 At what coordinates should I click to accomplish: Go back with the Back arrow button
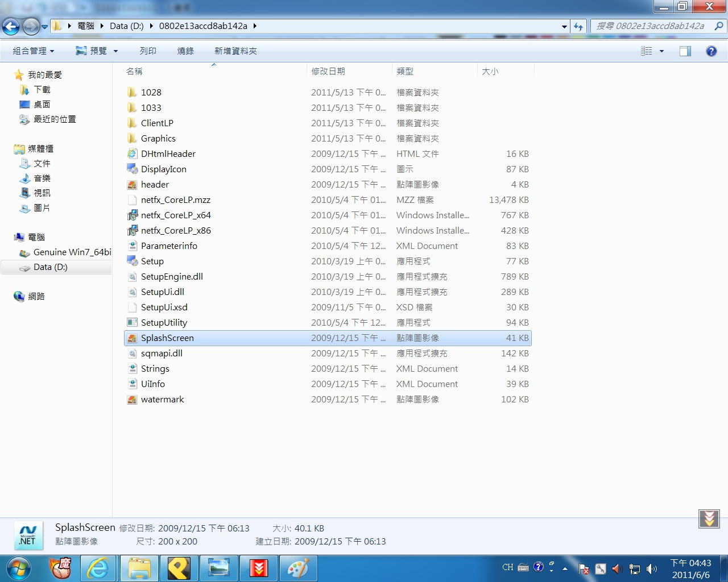[x=11, y=26]
